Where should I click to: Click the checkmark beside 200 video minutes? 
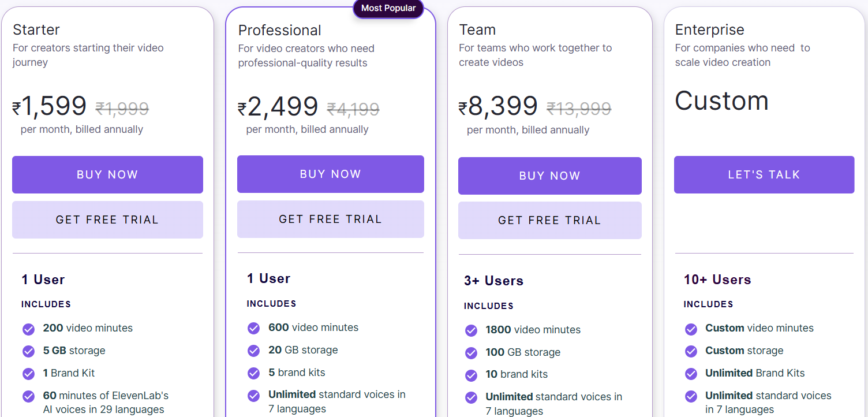pyautogui.click(x=28, y=328)
